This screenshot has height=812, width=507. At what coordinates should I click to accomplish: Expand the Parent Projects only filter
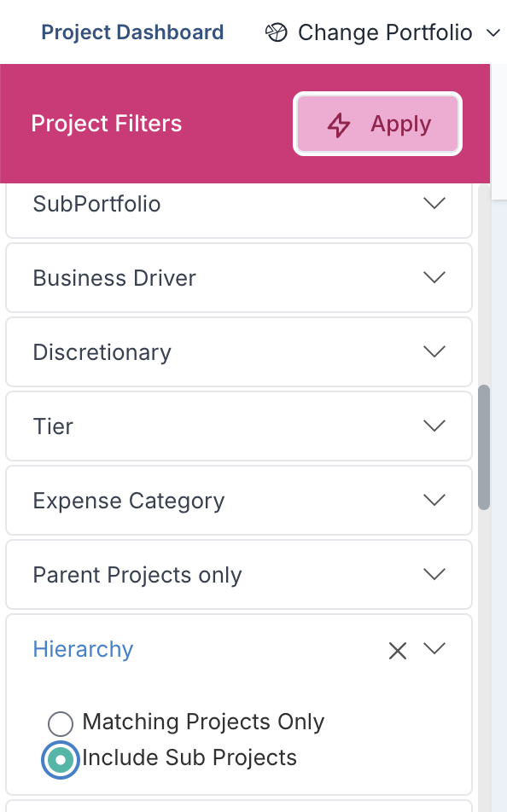tap(239, 574)
